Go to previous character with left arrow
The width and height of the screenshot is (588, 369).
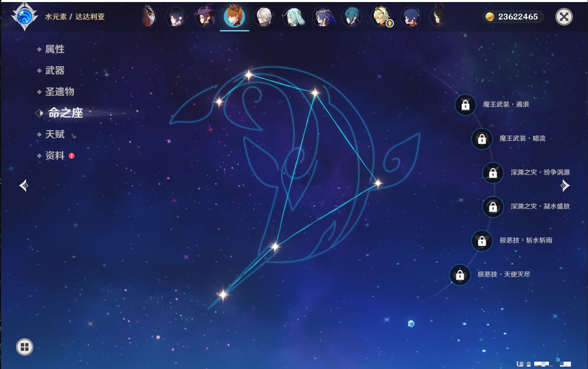click(x=24, y=186)
